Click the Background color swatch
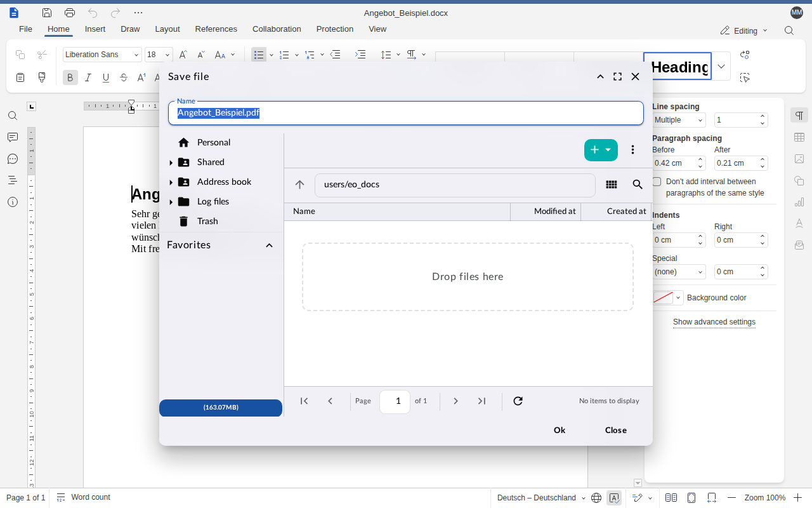 coord(663,298)
